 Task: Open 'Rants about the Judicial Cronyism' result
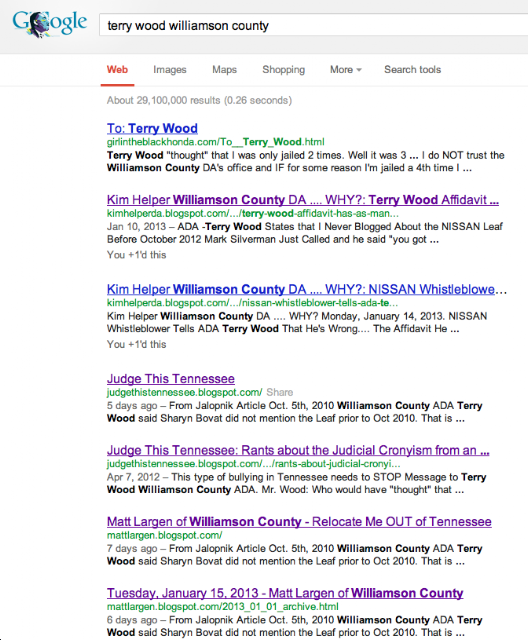coord(298,450)
